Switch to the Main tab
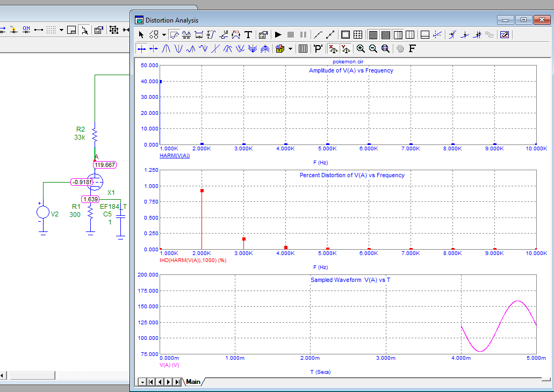 click(193, 382)
